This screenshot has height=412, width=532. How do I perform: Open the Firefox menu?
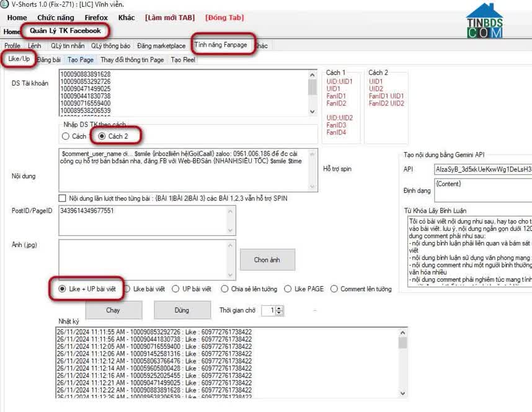click(96, 17)
